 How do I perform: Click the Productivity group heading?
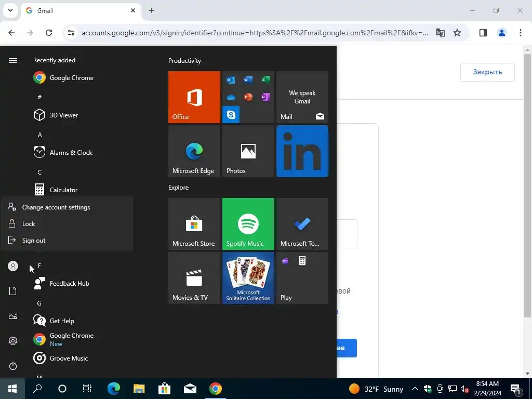click(184, 61)
